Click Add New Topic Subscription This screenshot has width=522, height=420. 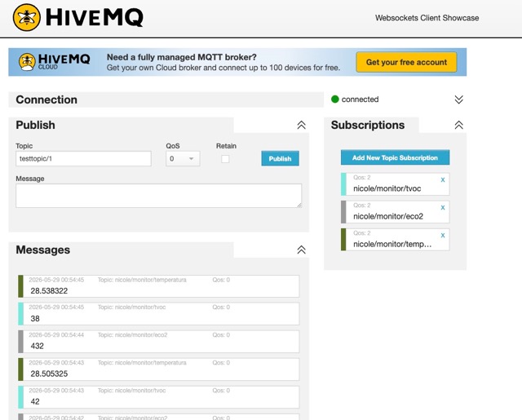click(395, 157)
